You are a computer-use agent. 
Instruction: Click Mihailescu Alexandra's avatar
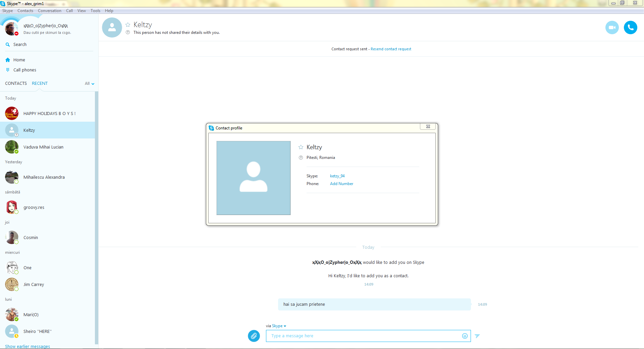(x=12, y=177)
